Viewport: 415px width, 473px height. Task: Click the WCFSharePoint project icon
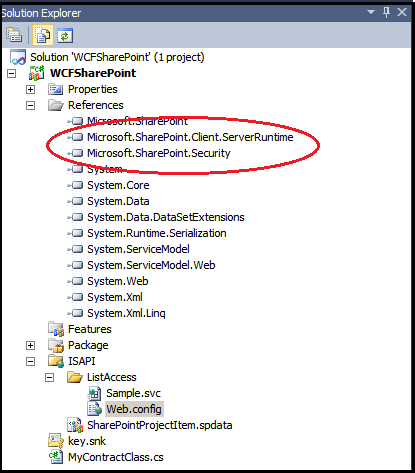(x=36, y=73)
